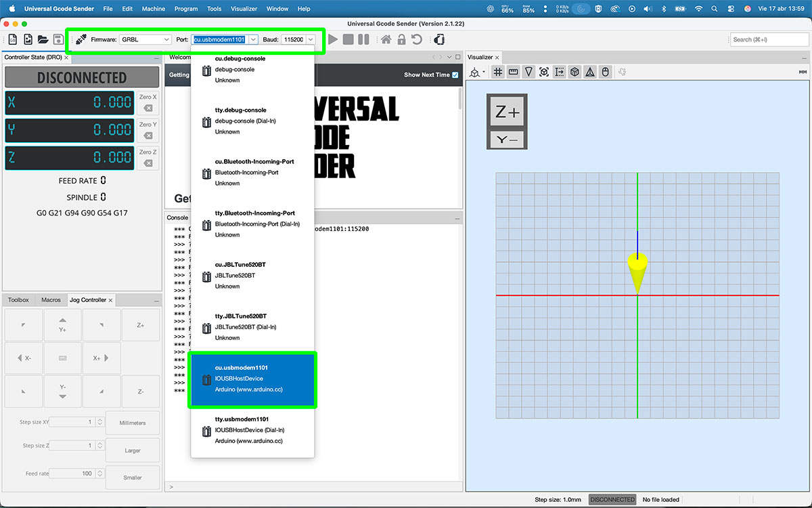
Task: Click the Soft Reset circular arrow icon
Action: coord(417,39)
